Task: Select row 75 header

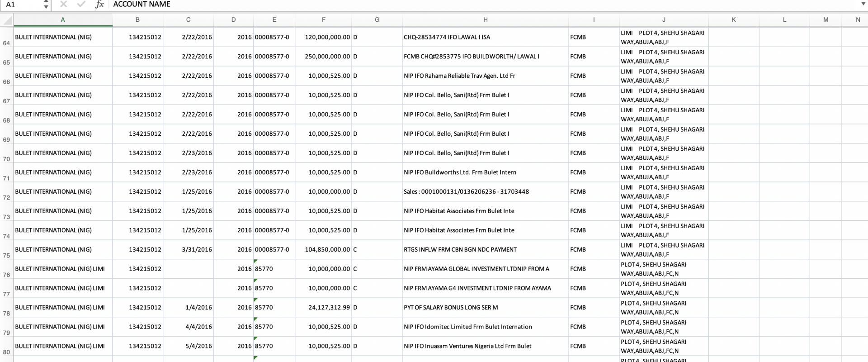Action: [7, 249]
